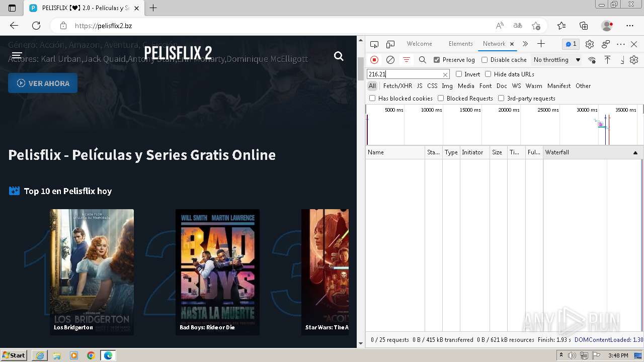The width and height of the screenshot is (644, 362).
Task: Check 3rd-party requests checkbox
Action: [501, 98]
